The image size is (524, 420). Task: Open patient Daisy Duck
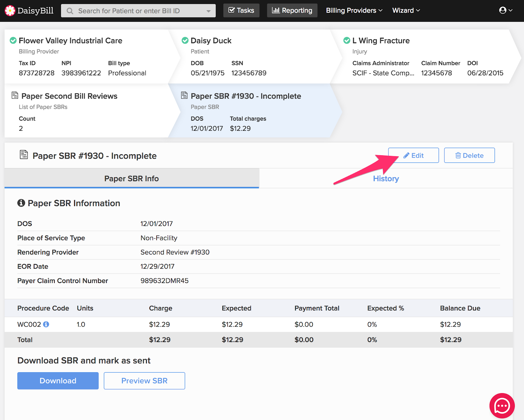[211, 41]
